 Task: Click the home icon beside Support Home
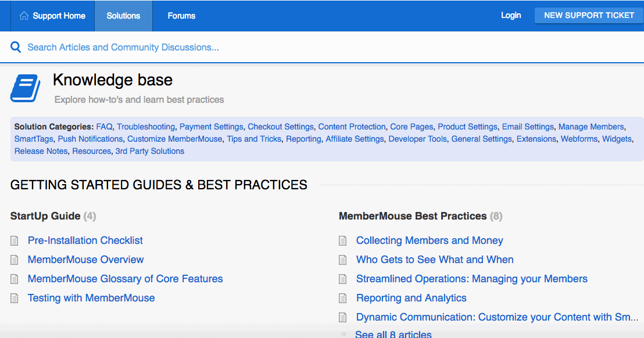(24, 16)
